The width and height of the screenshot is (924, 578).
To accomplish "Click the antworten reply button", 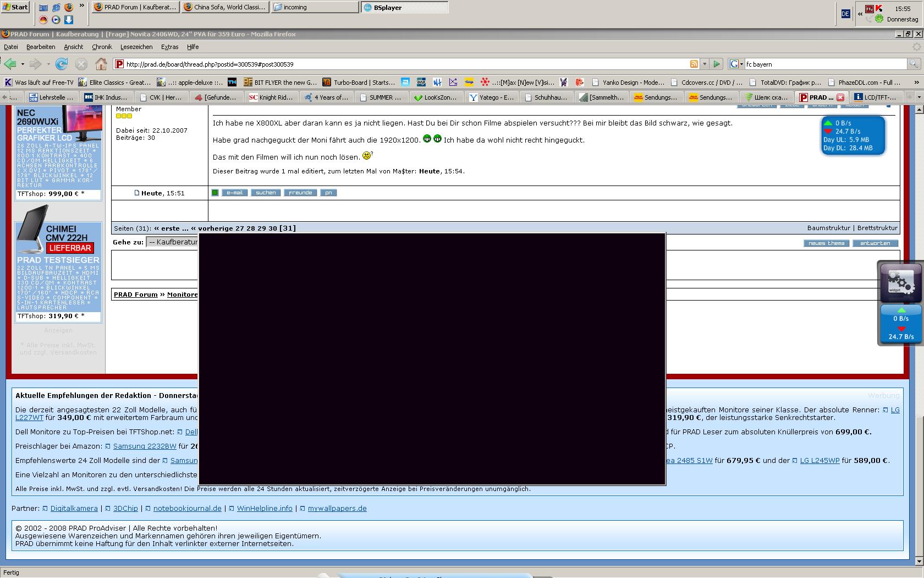I will [875, 243].
